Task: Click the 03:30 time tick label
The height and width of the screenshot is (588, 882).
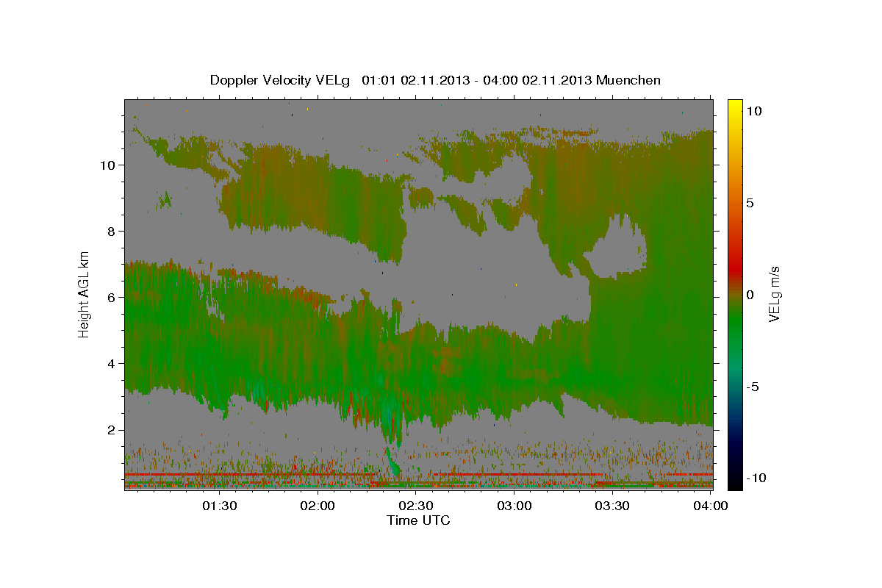Action: (612, 506)
